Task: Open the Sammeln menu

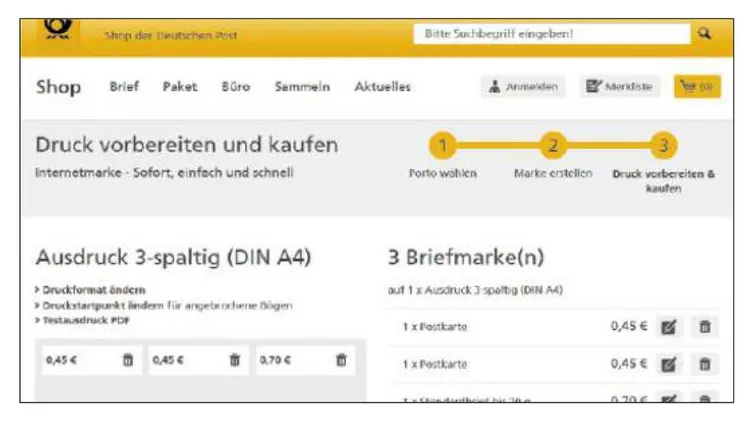Action: tap(302, 87)
